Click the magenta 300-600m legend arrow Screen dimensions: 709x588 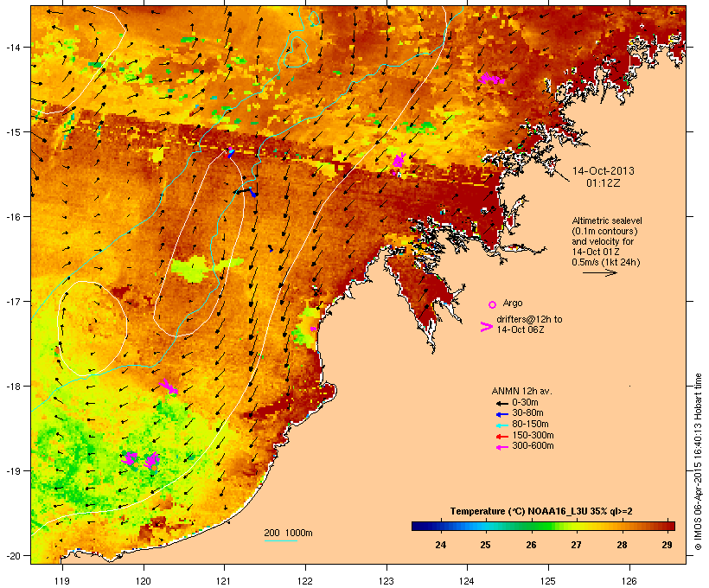[501, 447]
